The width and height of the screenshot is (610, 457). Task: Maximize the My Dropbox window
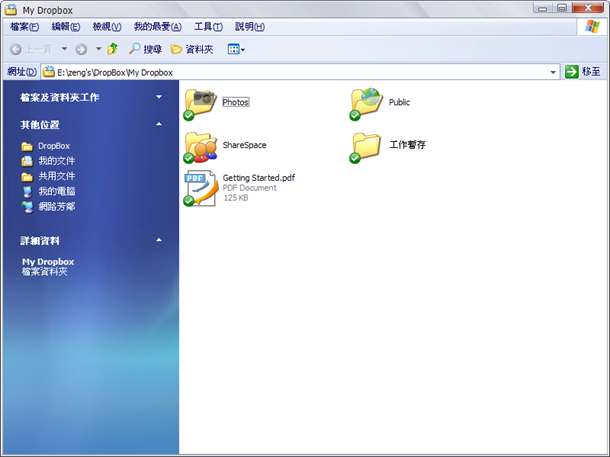562,8
